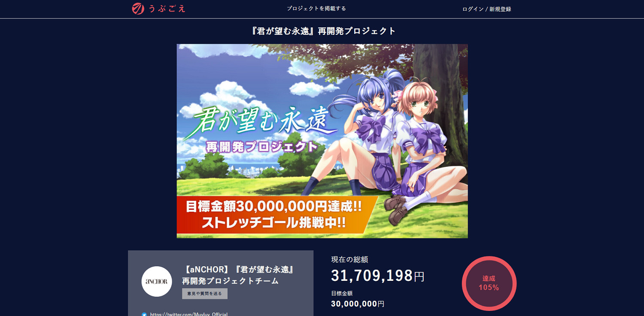Viewport: 644px width, 316px height.
Task: Click the 目標金額 30,000,000円 goal amount
Action: coord(358,299)
